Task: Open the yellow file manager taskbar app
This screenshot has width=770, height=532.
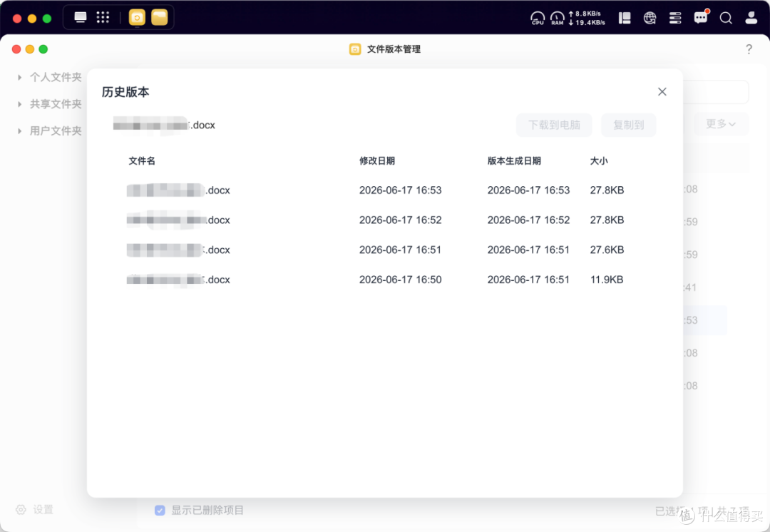Action: click(160, 18)
